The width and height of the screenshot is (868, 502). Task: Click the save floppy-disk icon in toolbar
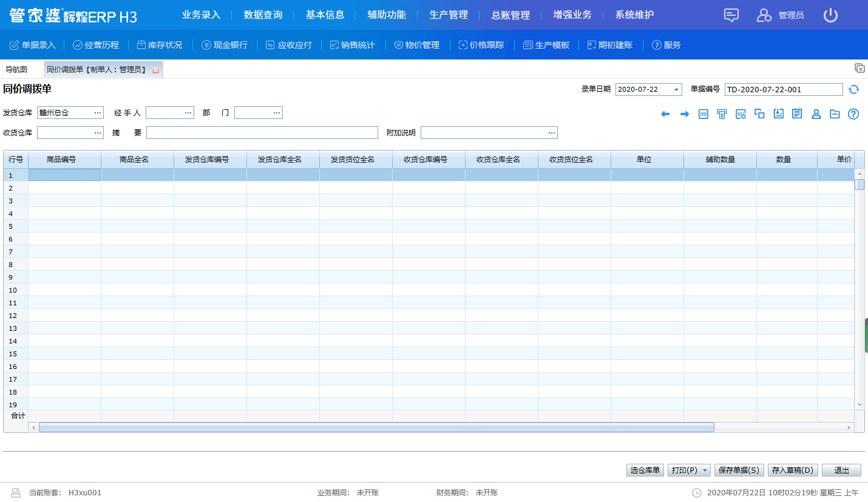pyautogui.click(x=798, y=114)
